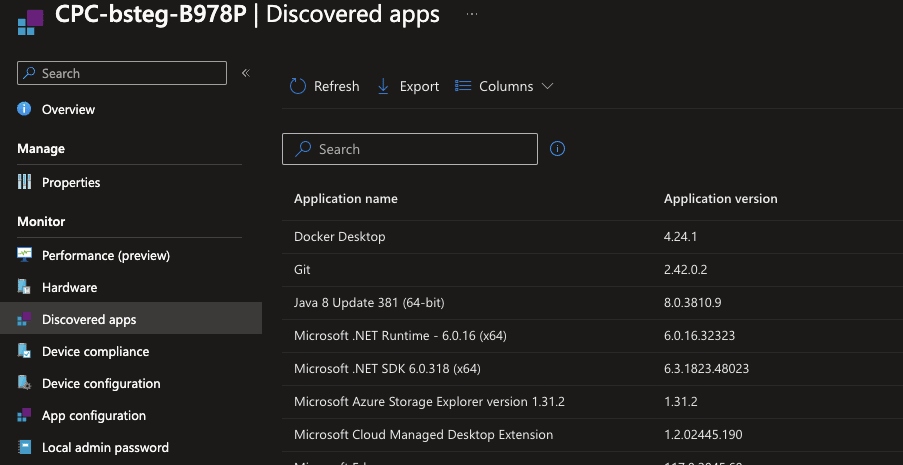Focus the sidebar Search field
This screenshot has height=465, width=903.
[x=122, y=73]
